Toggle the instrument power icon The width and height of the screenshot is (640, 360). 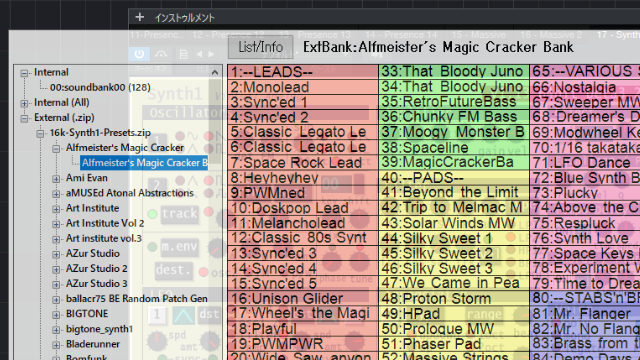[139, 54]
